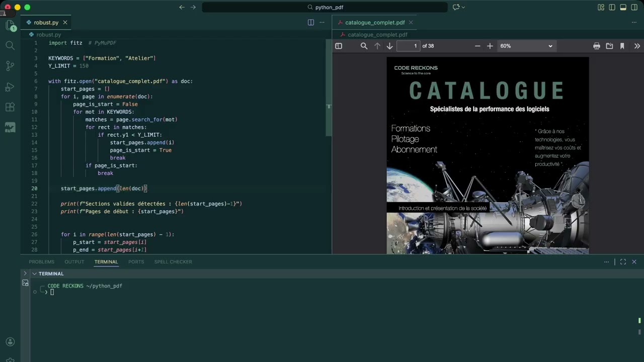Switch to the PROBLEMS panel tab

click(x=41, y=261)
